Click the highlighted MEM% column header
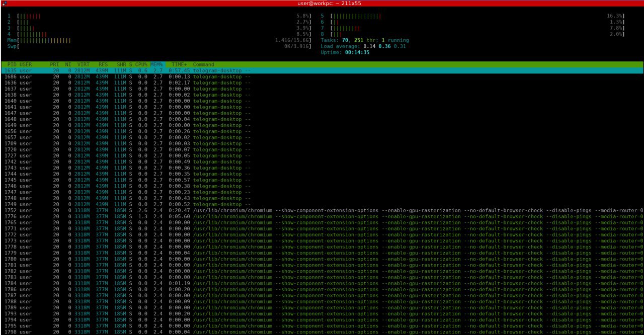This screenshot has width=644, height=335. pyautogui.click(x=157, y=64)
